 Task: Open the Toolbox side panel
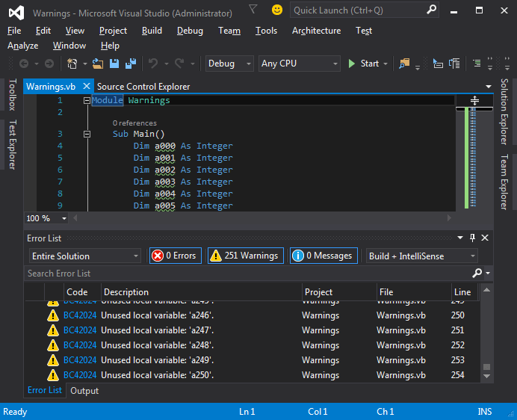(x=12, y=94)
